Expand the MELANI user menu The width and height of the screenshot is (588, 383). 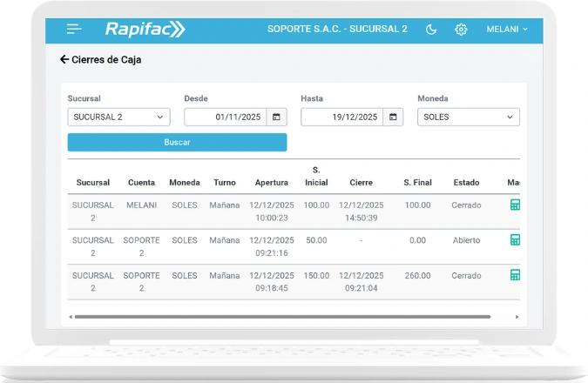click(507, 30)
